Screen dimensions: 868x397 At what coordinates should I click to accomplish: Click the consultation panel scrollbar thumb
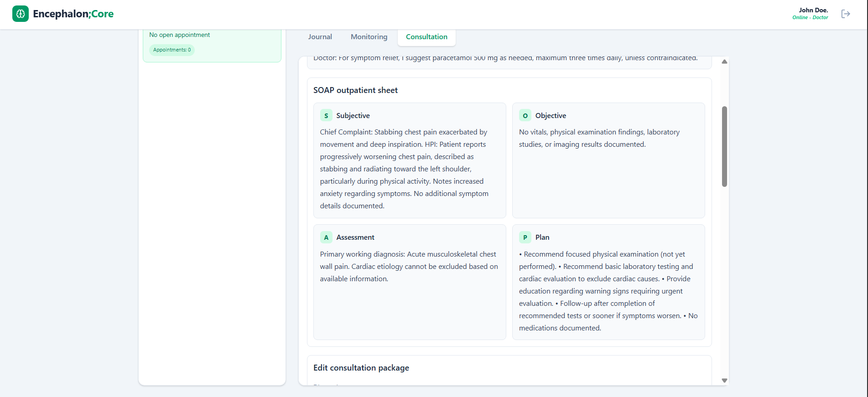[724, 146]
